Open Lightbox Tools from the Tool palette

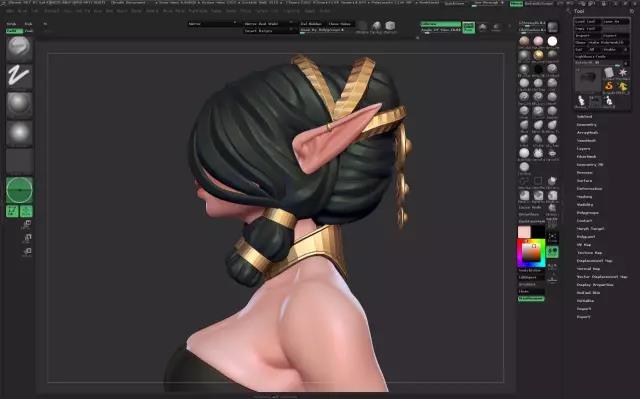pyautogui.click(x=602, y=56)
